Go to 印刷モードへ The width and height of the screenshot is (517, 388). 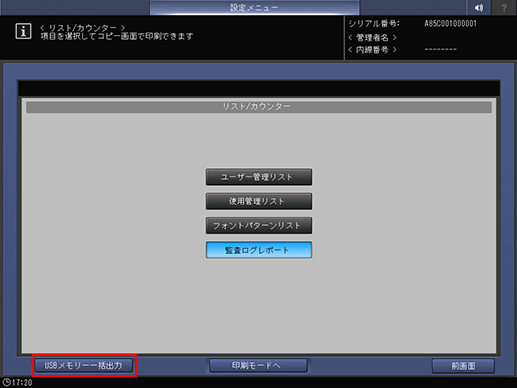pos(258,365)
